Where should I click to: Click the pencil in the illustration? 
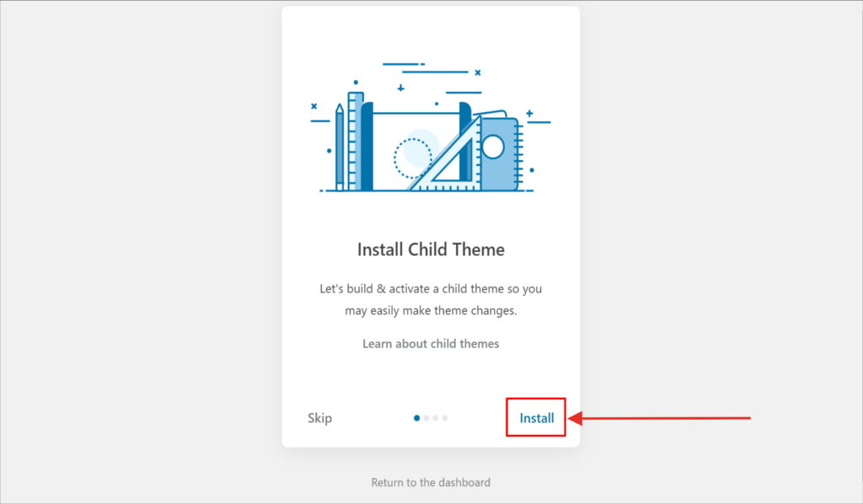[x=340, y=147]
